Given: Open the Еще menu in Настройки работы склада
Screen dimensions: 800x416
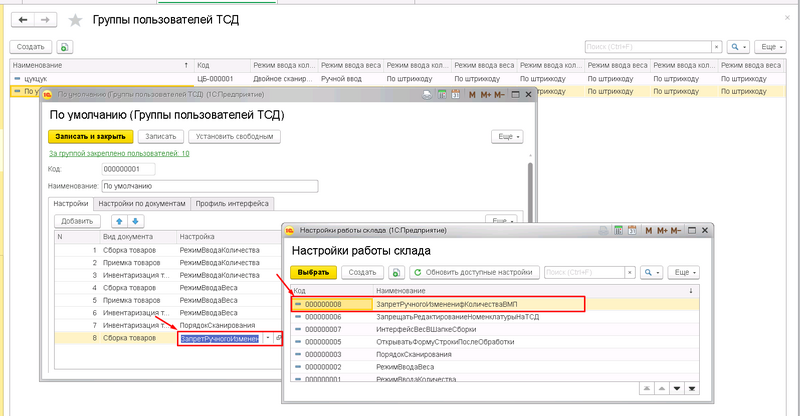Looking at the screenshot, I should pyautogui.click(x=684, y=273).
